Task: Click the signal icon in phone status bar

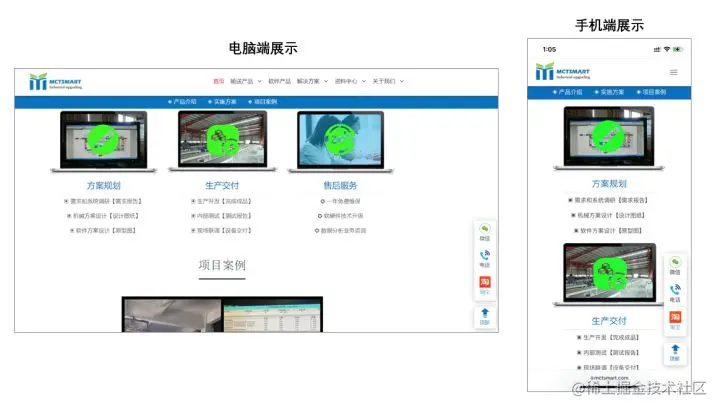Action: click(657, 49)
